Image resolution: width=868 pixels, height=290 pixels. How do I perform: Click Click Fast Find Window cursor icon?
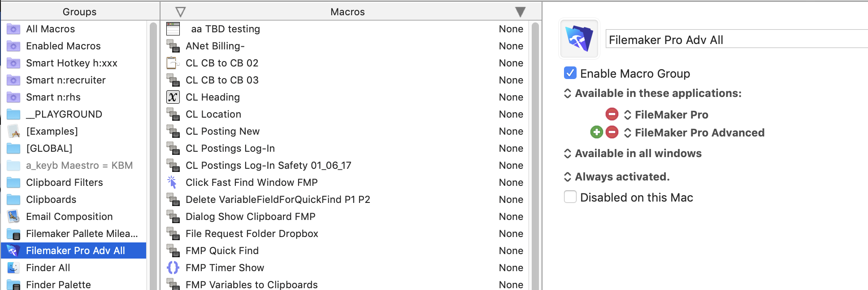click(x=172, y=182)
